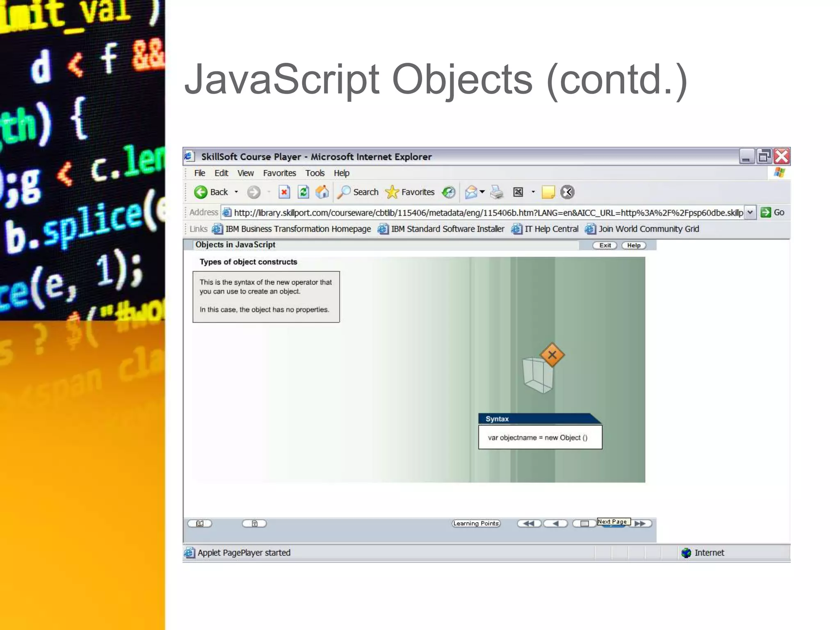Click the Mail envelope icon
Image resolution: width=840 pixels, height=630 pixels.
click(471, 192)
